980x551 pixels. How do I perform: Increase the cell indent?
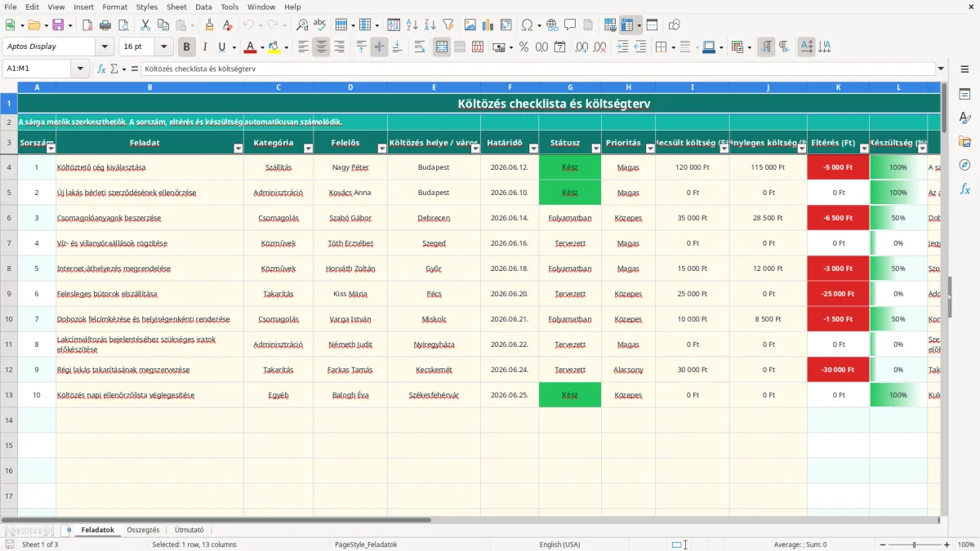(622, 47)
